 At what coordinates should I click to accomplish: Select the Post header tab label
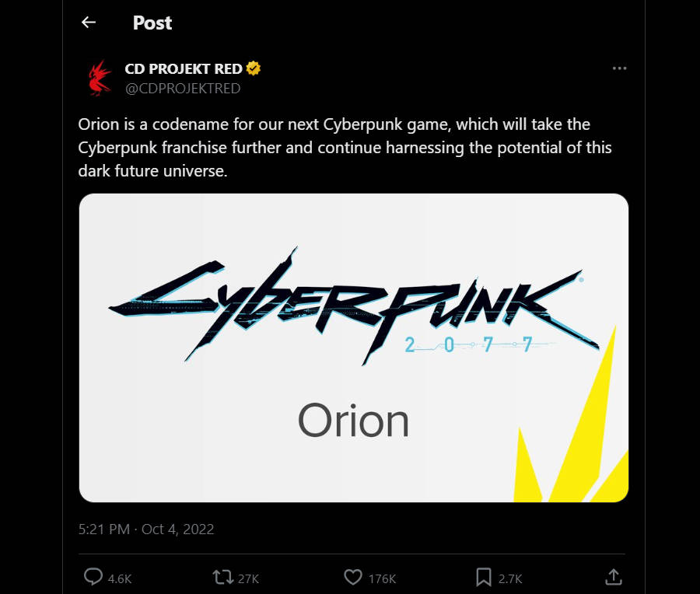(x=152, y=23)
